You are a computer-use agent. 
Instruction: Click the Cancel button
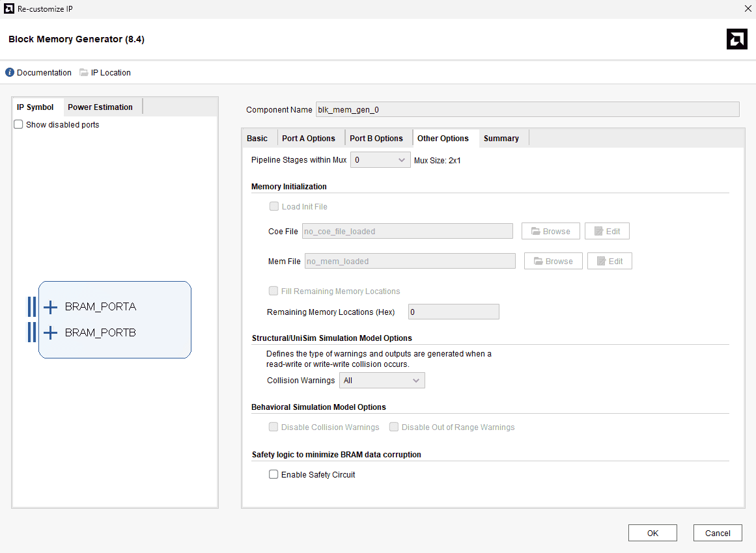(718, 533)
